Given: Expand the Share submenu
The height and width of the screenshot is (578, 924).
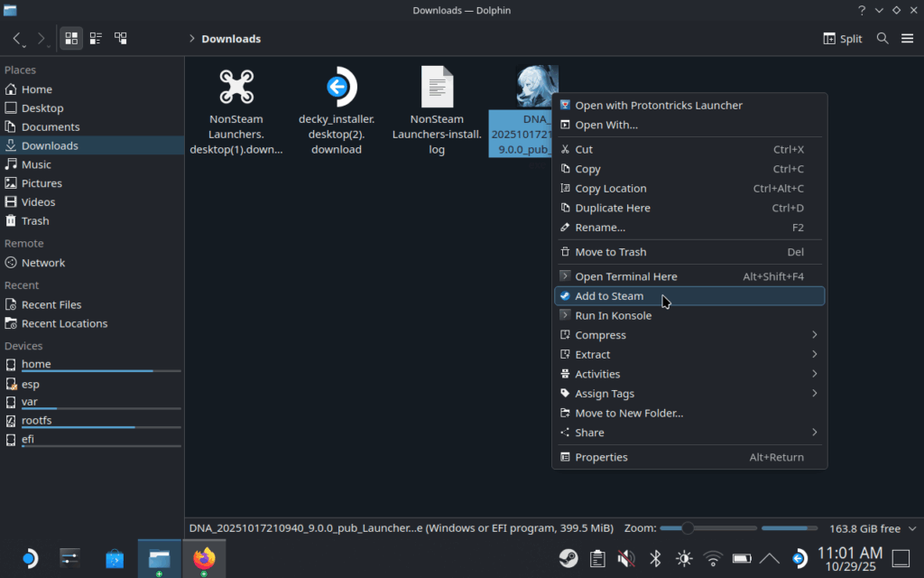Looking at the screenshot, I should coord(689,432).
